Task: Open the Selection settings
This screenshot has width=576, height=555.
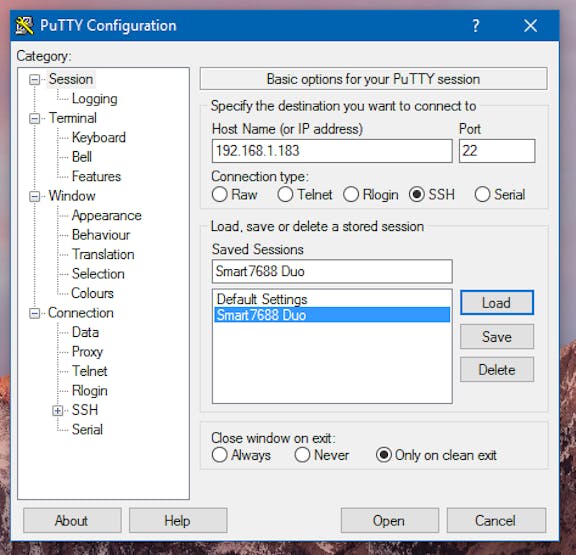Action: (x=98, y=274)
